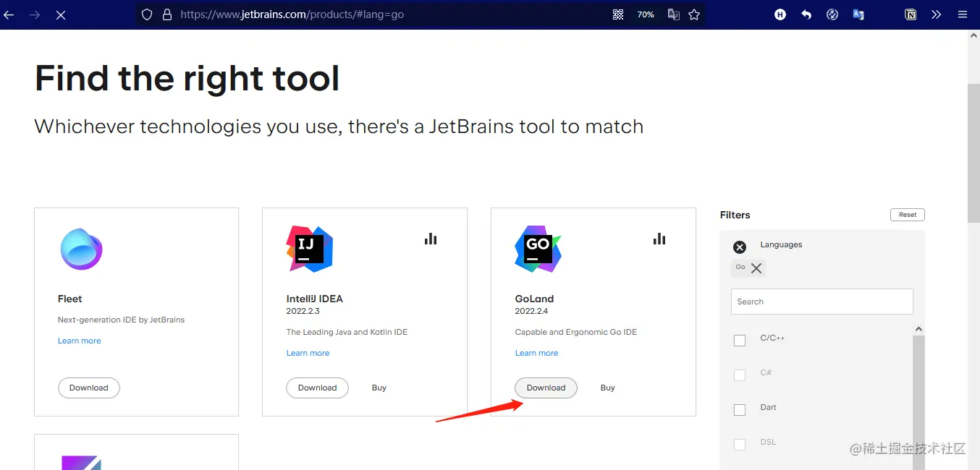
Task: Open the QR code generator icon
Action: (618, 14)
